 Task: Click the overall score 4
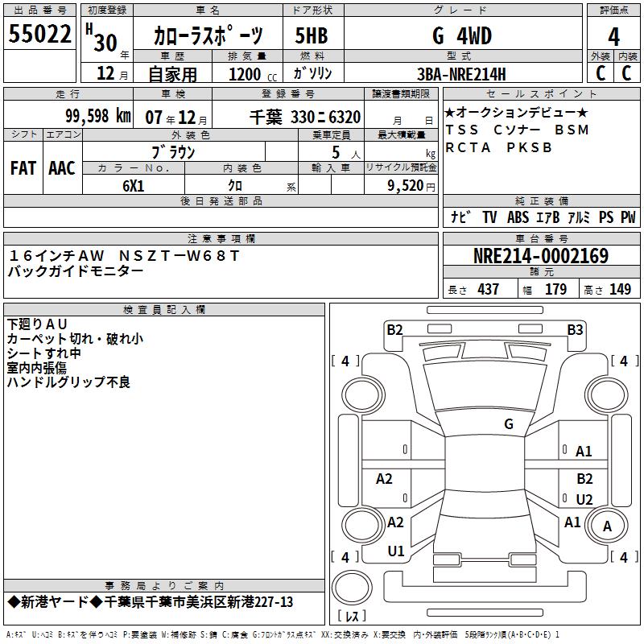613,36
